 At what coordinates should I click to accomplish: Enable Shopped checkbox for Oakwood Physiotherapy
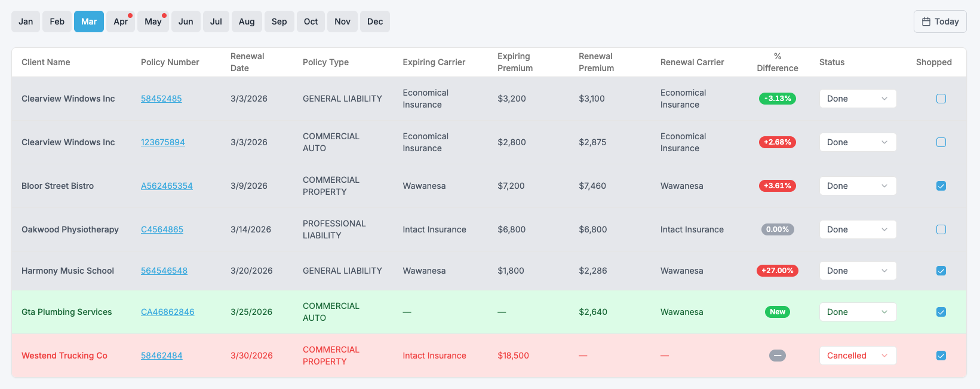pyautogui.click(x=941, y=229)
